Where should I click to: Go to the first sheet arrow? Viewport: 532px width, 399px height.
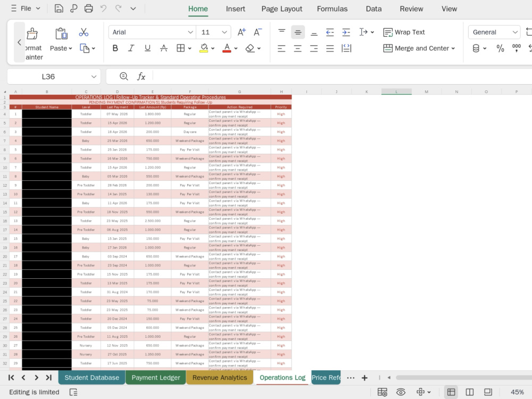point(11,378)
